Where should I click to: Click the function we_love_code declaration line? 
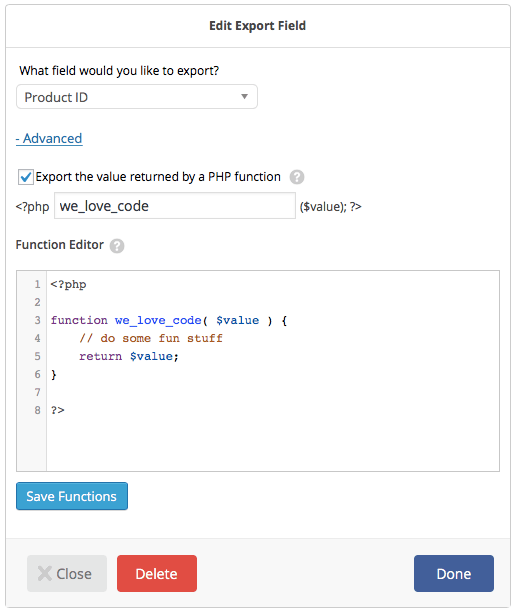pyautogui.click(x=169, y=320)
